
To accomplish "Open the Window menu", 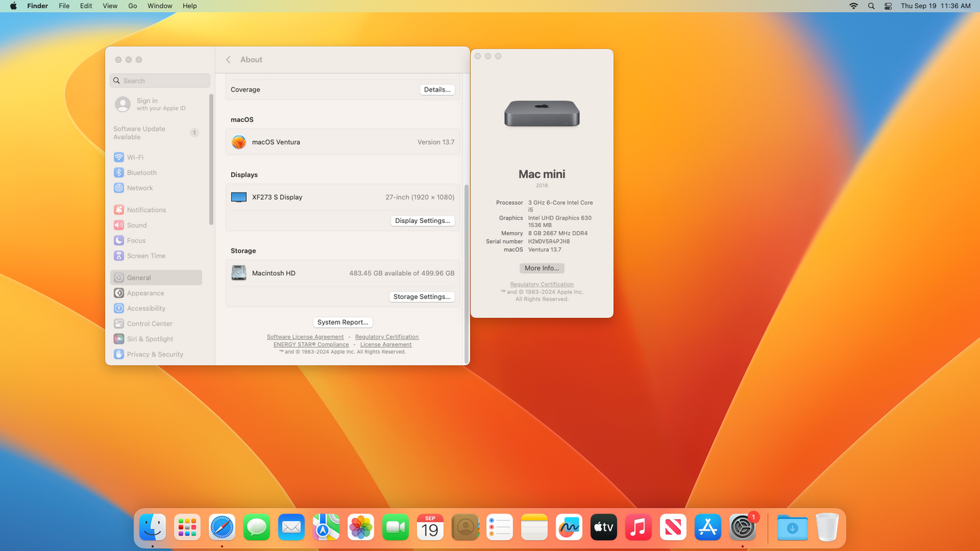I will click(159, 6).
